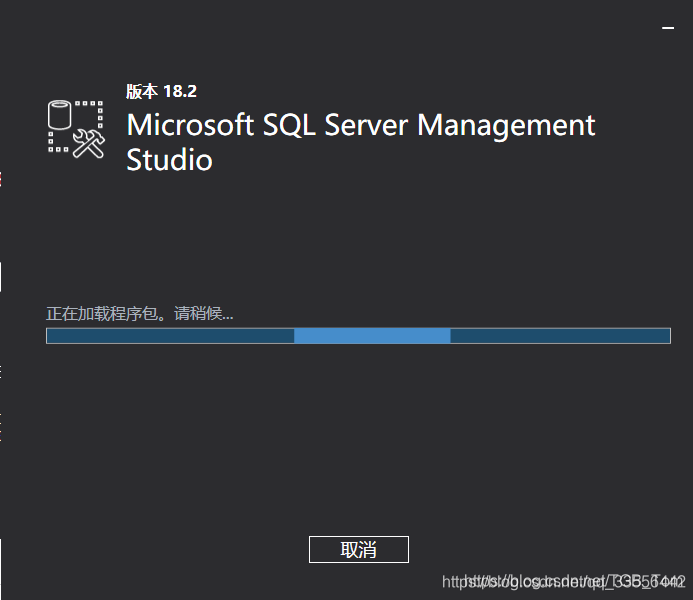This screenshot has width=693, height=600.
Task: Click the 版本 18.2 version label
Action: coord(161,91)
